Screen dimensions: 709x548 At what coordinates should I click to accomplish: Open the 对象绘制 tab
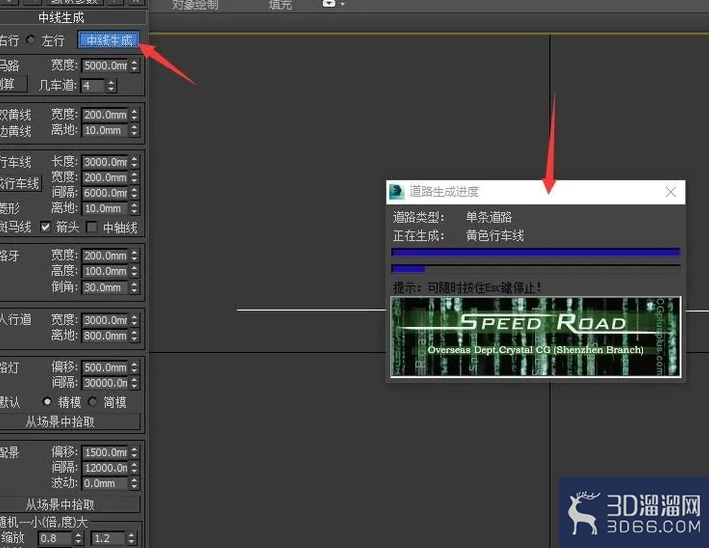point(195,5)
